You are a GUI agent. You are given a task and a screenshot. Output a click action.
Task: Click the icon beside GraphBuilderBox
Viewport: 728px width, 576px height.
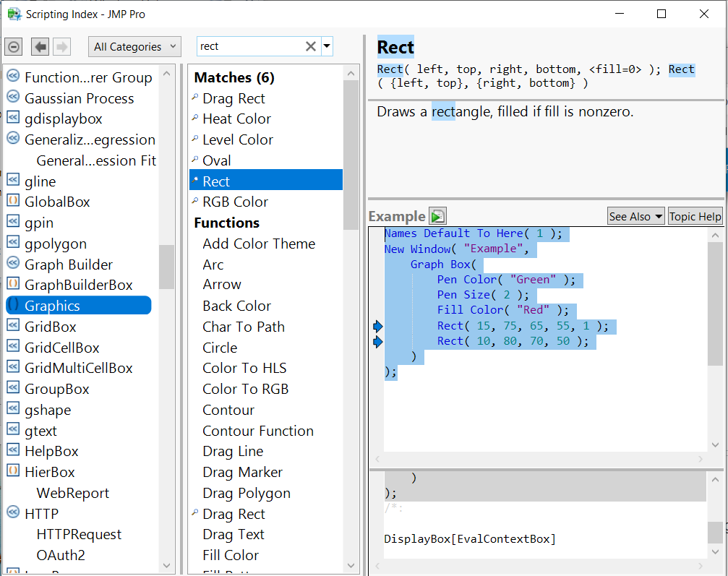[x=14, y=283]
